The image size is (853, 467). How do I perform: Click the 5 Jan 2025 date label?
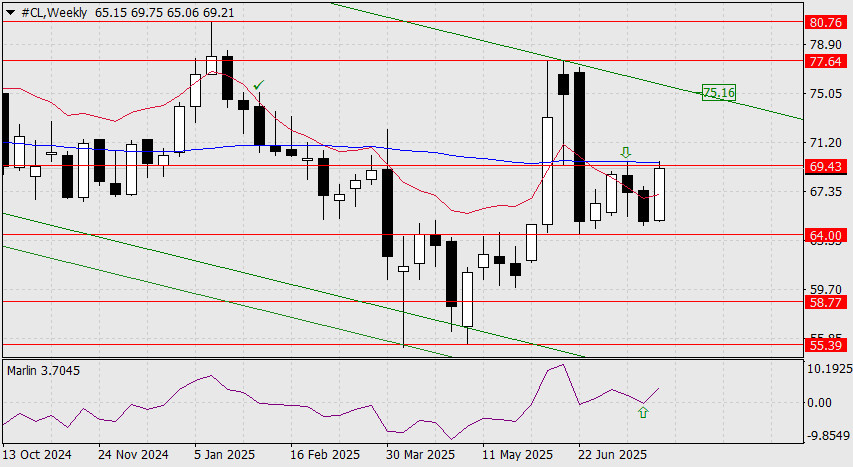coord(225,454)
